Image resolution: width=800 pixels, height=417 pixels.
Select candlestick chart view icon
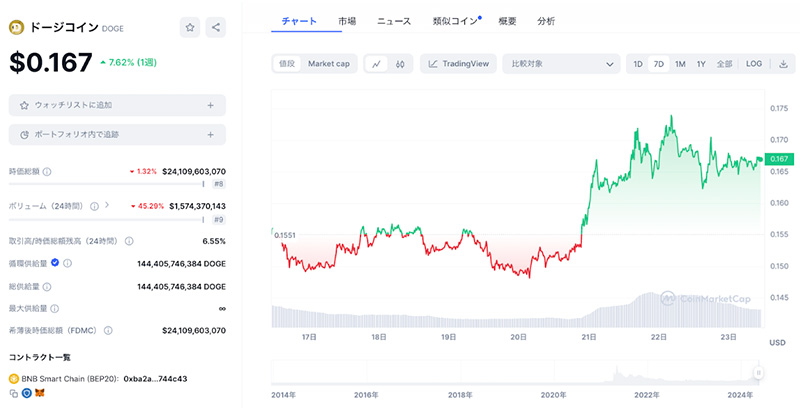pos(400,64)
